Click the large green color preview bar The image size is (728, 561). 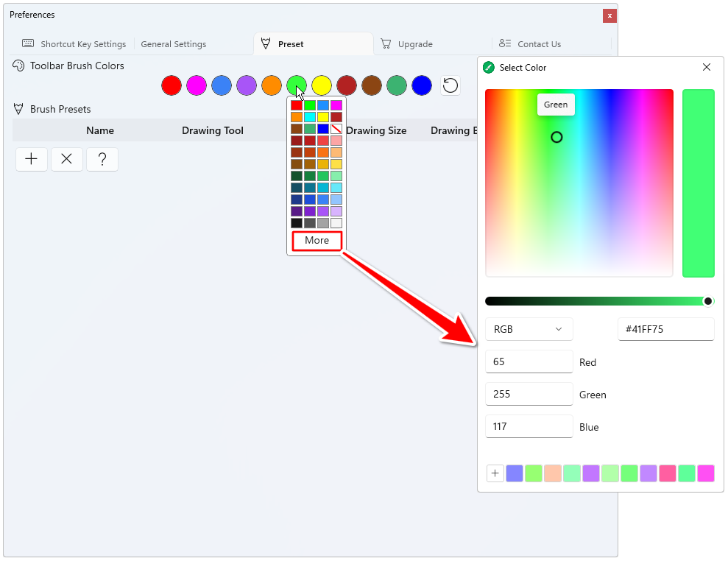(699, 183)
